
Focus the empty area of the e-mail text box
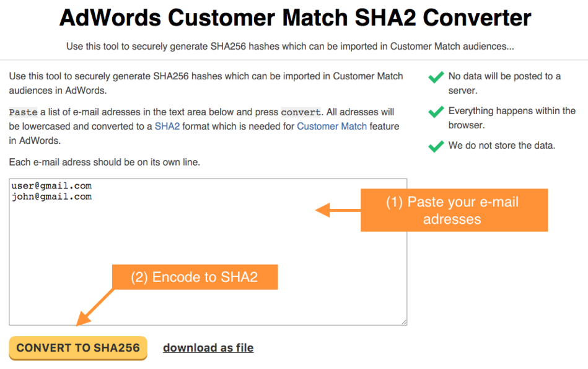186,260
